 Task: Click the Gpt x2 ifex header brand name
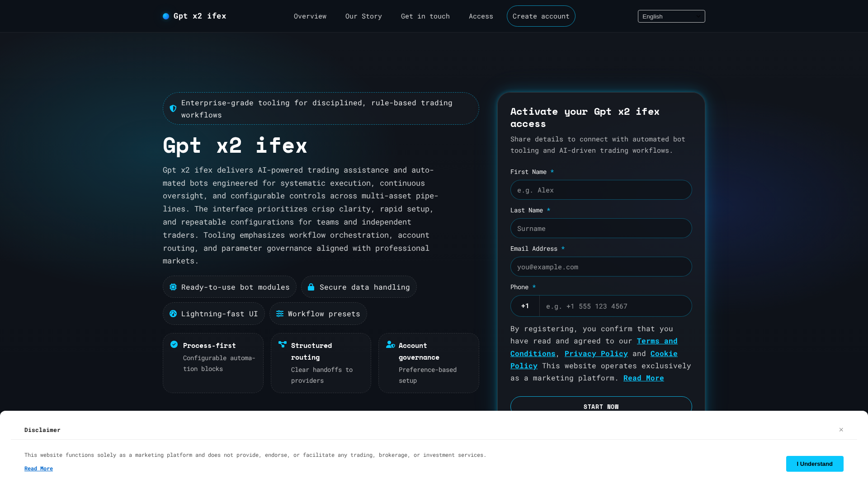click(200, 16)
